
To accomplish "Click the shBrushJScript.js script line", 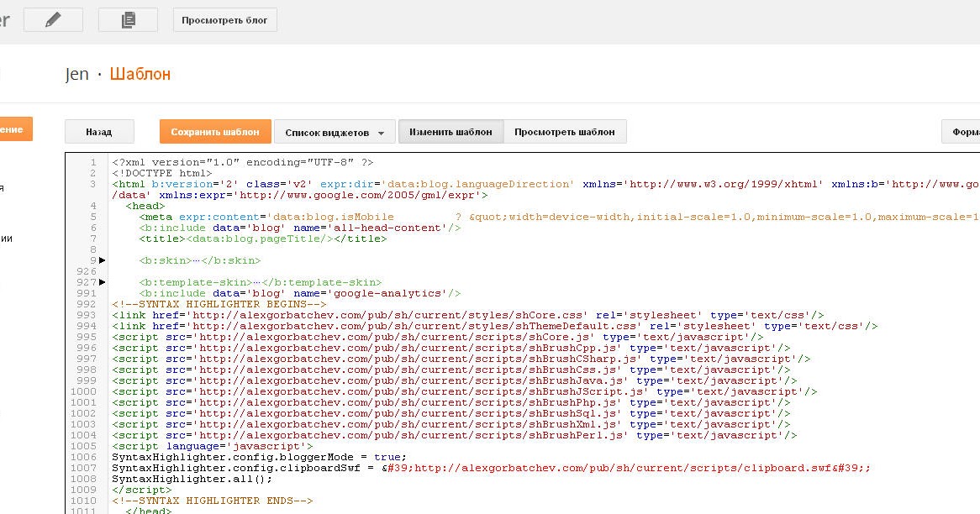I will click(x=465, y=391).
